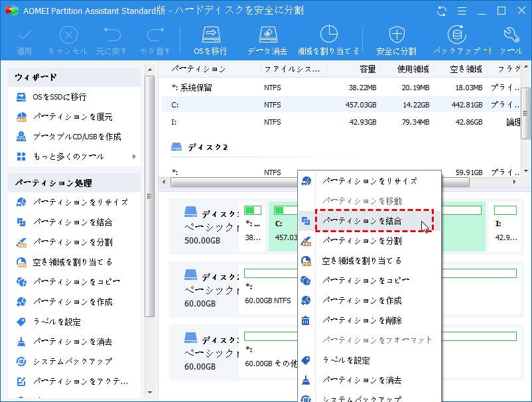Viewport: 532px width, 402px height.
Task: Click the Allocate Space (領域を割り当てる) toolbar icon
Action: (329, 34)
